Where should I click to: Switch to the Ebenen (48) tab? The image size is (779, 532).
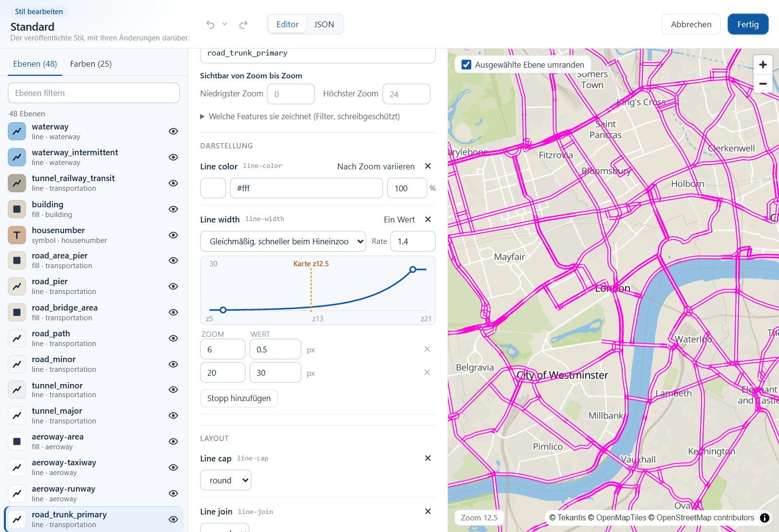35,64
